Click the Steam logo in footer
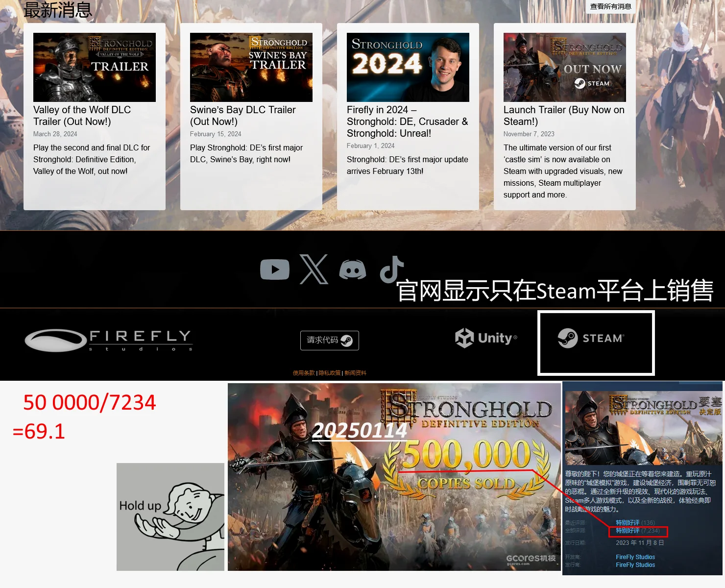This screenshot has width=725, height=588. (590, 338)
